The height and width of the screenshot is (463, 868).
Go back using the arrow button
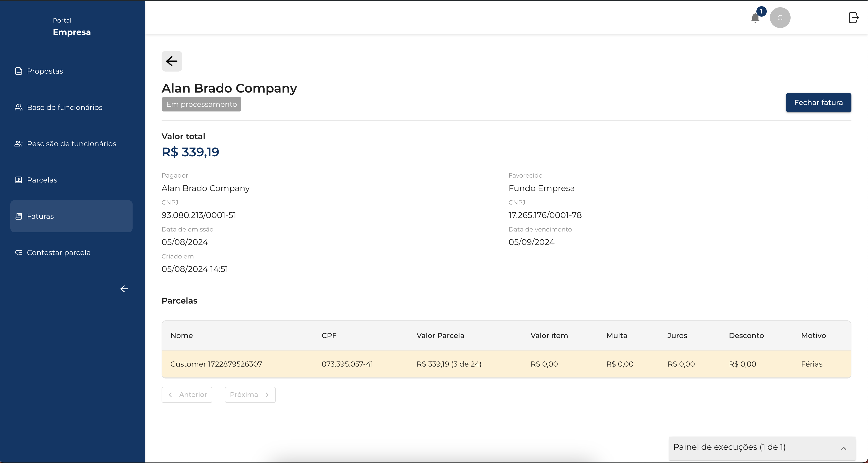tap(172, 61)
